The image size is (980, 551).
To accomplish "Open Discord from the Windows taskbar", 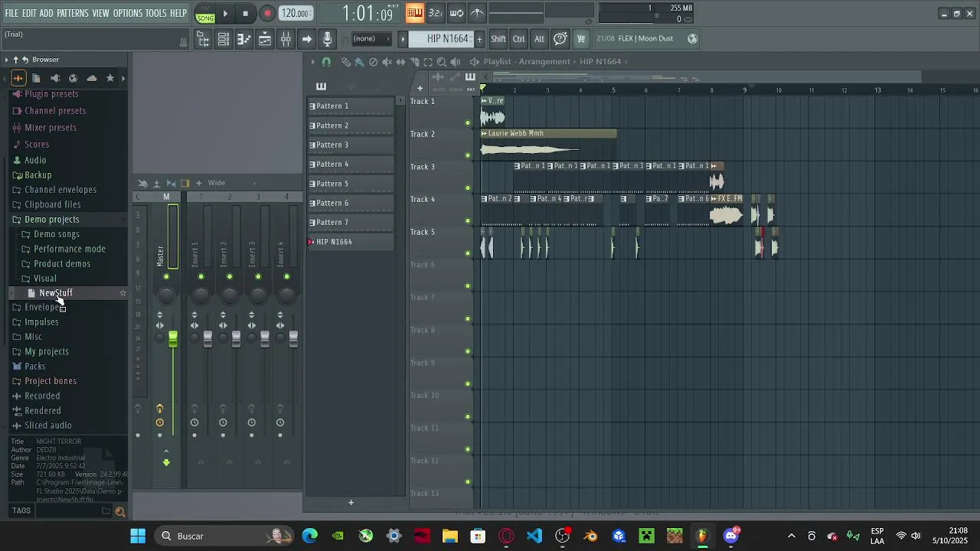I will click(x=731, y=536).
